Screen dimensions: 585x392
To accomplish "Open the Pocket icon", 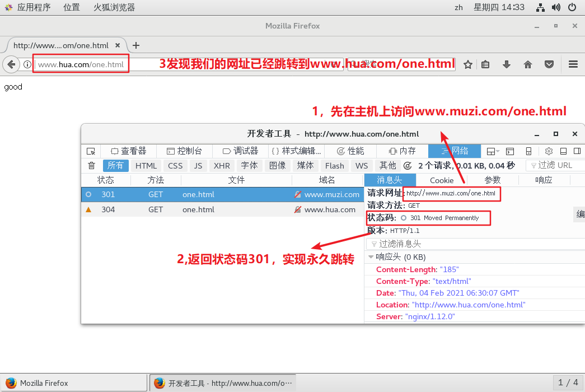I will coord(549,64).
